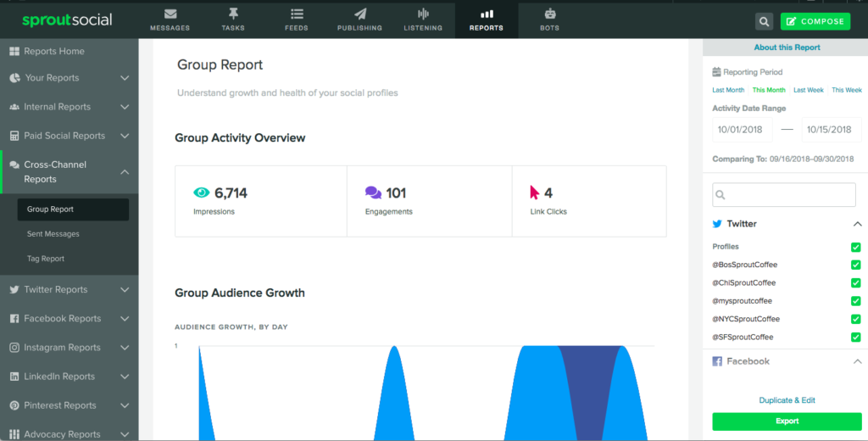Click the LinkedIn Reports icon

pos(14,377)
